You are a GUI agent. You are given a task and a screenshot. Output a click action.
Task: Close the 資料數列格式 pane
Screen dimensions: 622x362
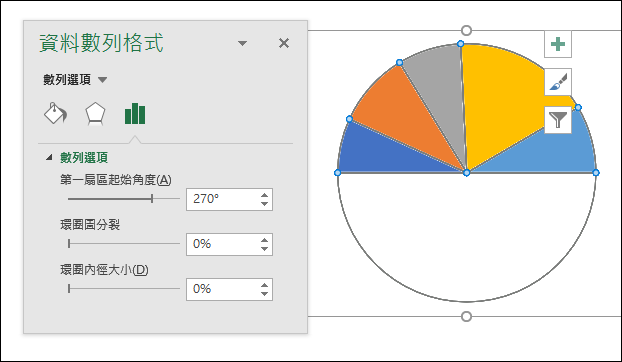pyautogui.click(x=284, y=43)
